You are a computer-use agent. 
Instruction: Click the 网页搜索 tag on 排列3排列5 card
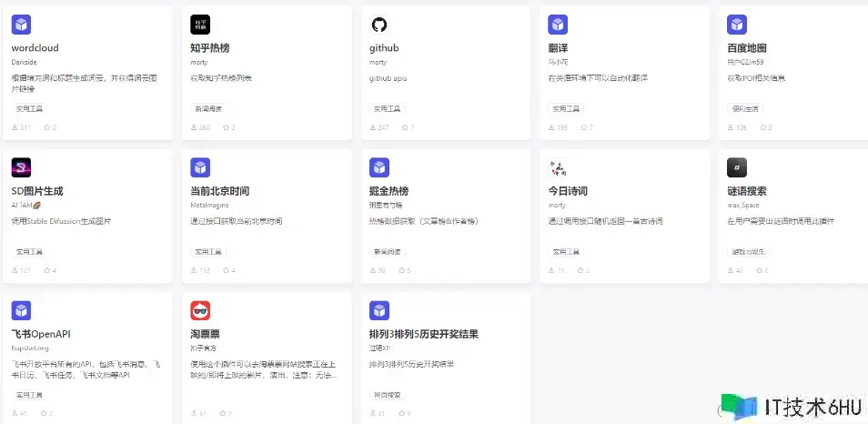(x=388, y=395)
